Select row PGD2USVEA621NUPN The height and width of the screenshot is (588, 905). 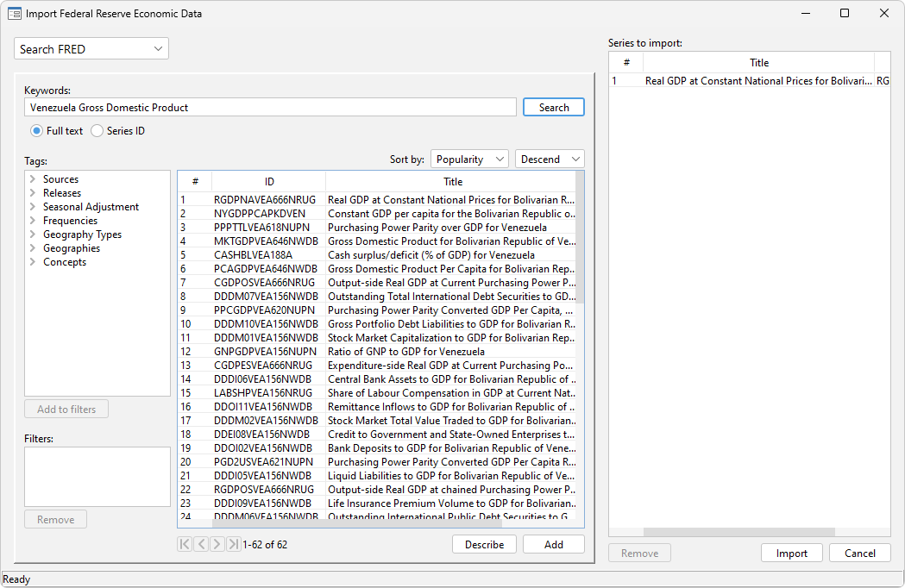377,462
